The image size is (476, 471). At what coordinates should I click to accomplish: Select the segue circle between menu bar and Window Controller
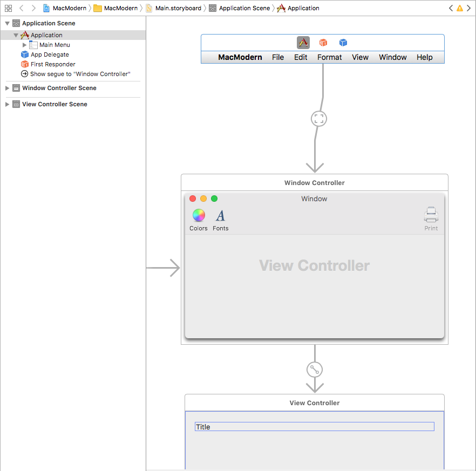click(319, 118)
